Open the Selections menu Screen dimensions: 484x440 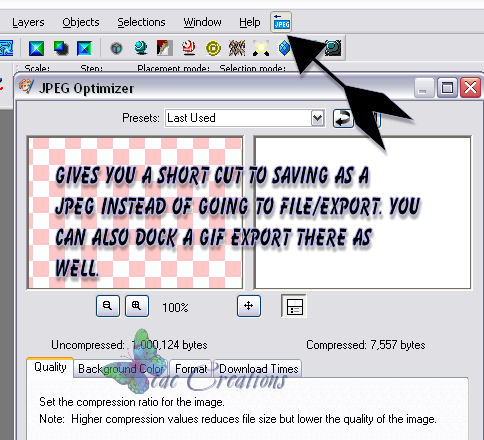(x=141, y=22)
